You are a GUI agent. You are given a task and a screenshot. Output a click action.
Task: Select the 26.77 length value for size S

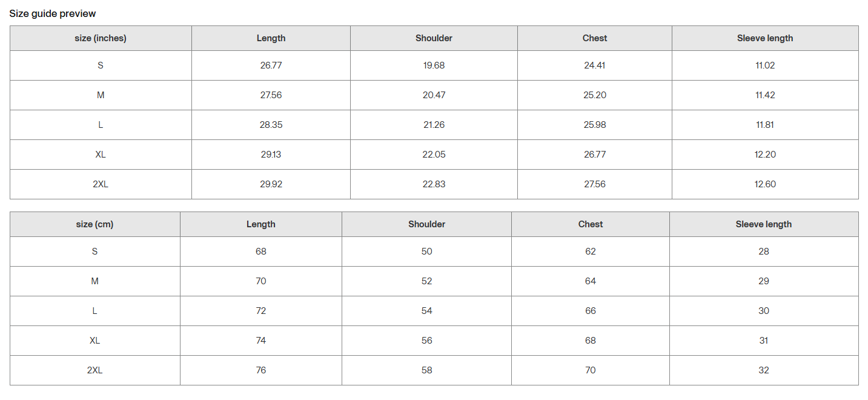pos(271,65)
